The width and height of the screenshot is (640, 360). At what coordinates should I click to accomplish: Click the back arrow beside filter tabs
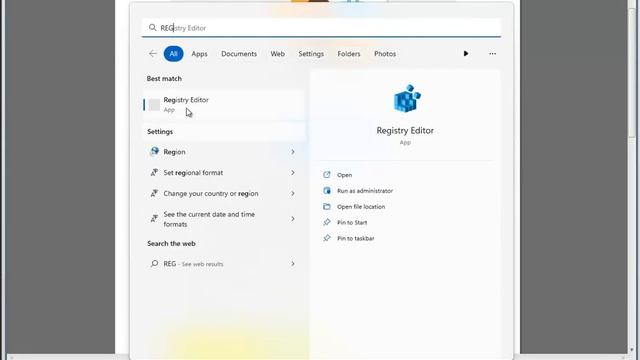pyautogui.click(x=153, y=53)
